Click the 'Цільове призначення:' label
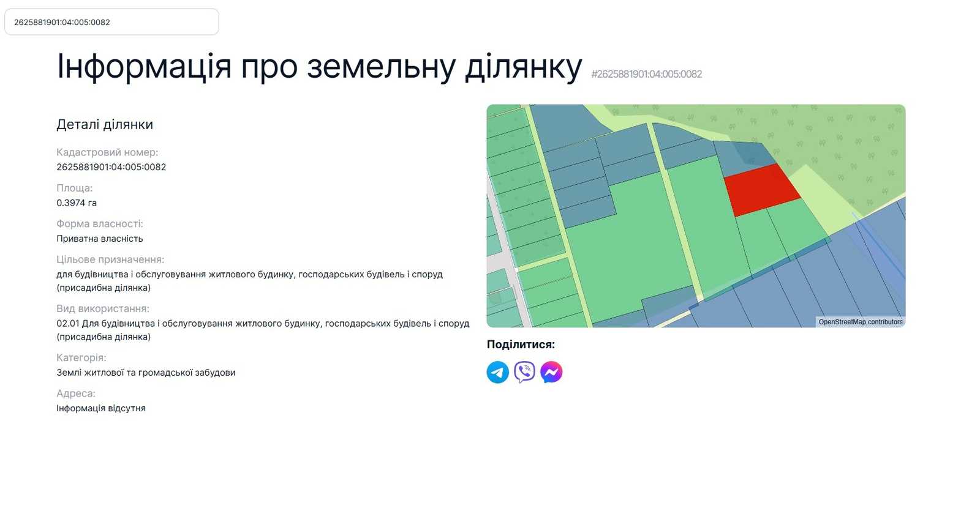Image resolution: width=980 pixels, height=514 pixels. [110, 259]
